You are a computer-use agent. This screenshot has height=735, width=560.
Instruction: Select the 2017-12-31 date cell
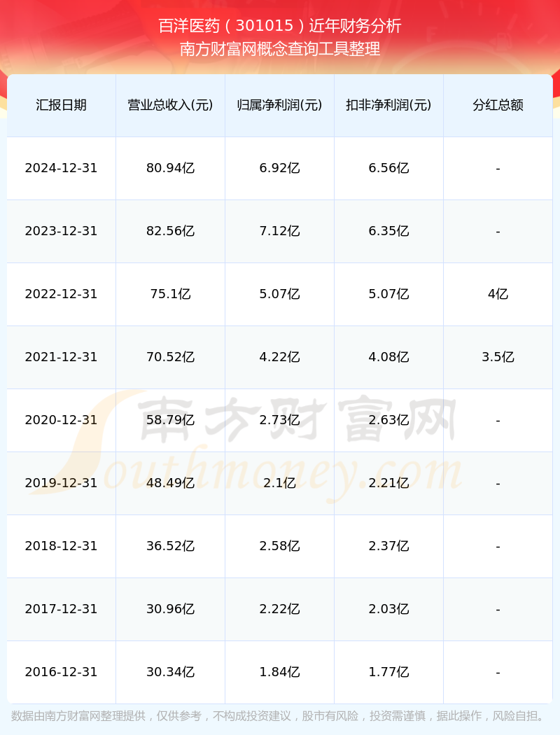(x=62, y=610)
